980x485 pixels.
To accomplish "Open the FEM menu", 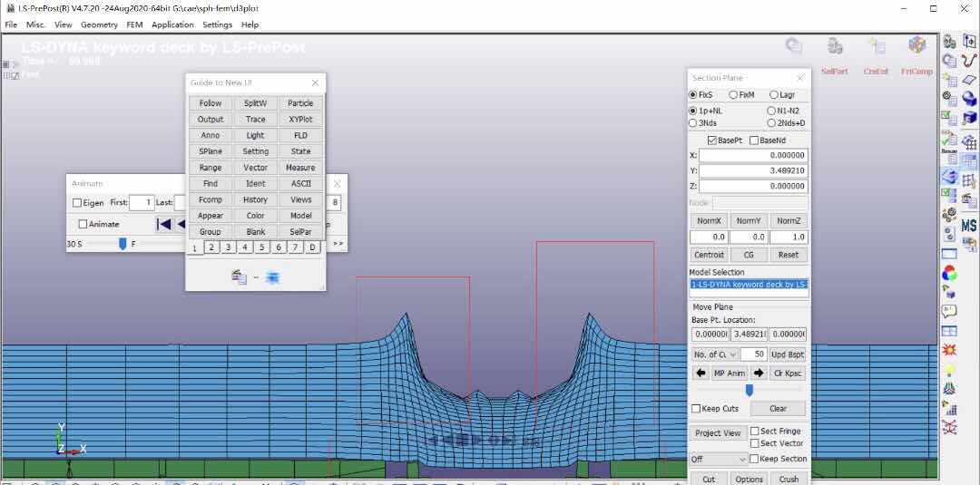I will tap(134, 24).
